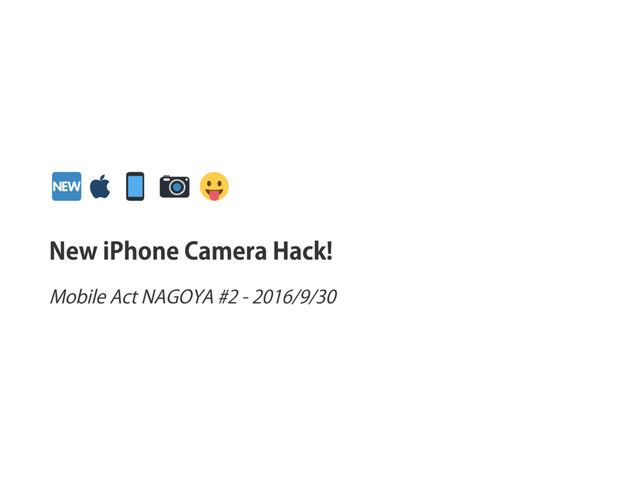This screenshot has height=481, width=640.
Task: Select the word "New" in the bold title
Action: [x=73, y=251]
